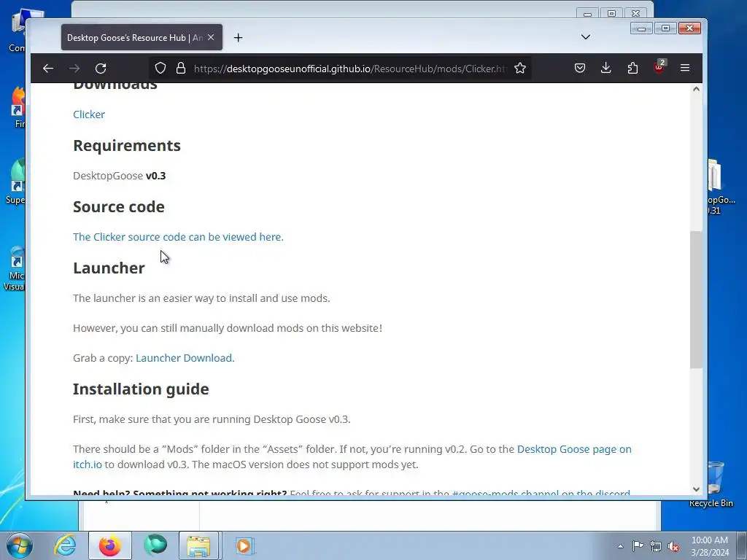
Task: Click the bold v0.3 version text
Action: (156, 176)
